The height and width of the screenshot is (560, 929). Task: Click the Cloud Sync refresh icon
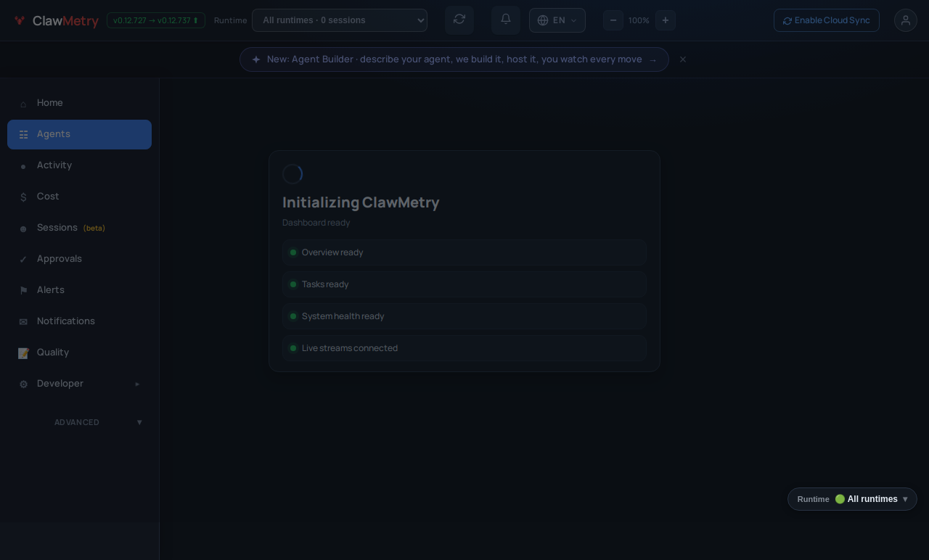pos(787,21)
